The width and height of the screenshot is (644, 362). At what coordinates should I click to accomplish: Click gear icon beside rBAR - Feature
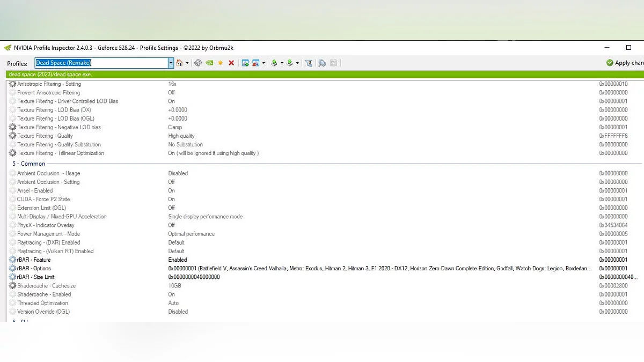click(x=12, y=260)
